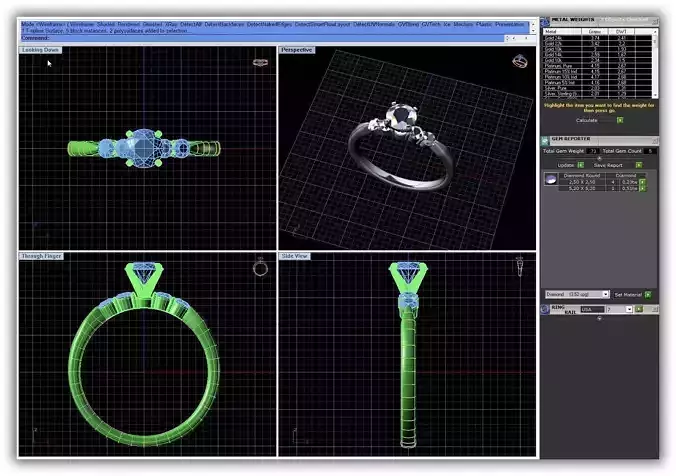This screenshot has width=676, height=476.
Task: Select the Side View viewport label
Action: tap(294, 256)
